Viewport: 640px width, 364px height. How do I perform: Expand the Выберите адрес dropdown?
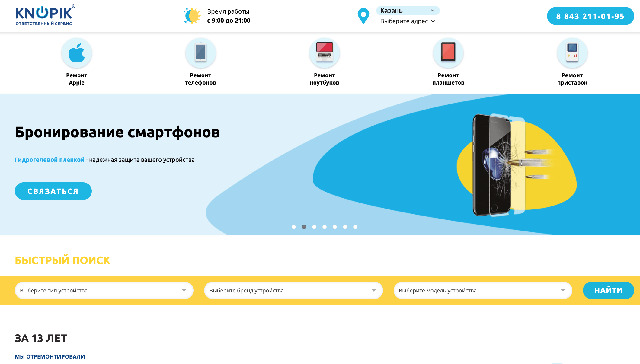click(408, 21)
